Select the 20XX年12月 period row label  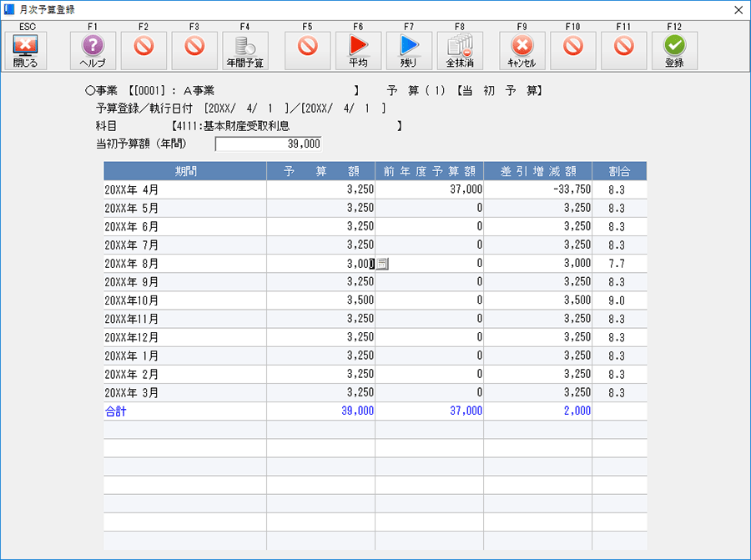point(132,337)
